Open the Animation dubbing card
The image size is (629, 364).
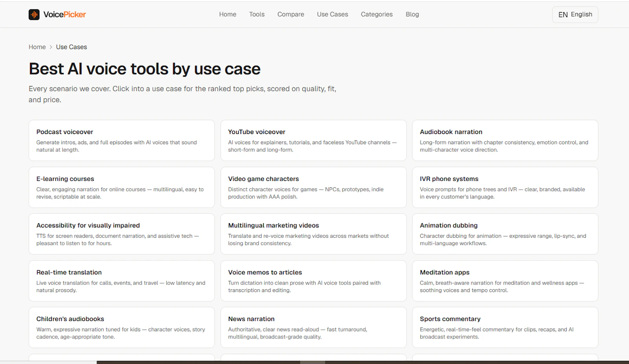(x=505, y=234)
